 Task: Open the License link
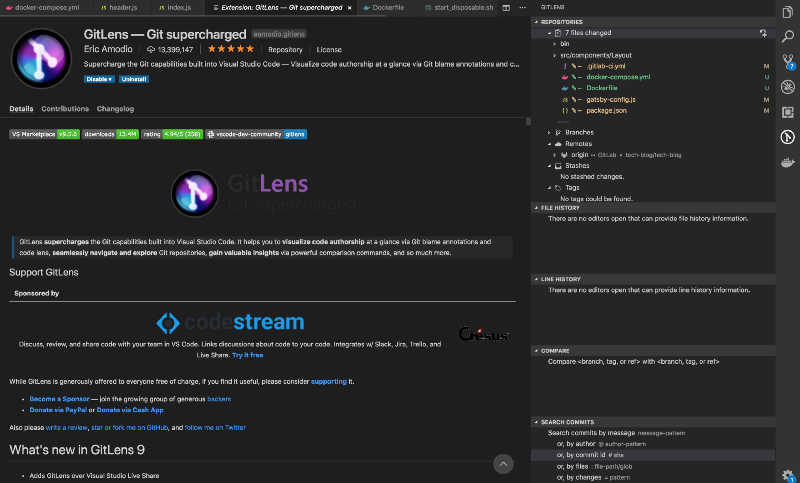329,49
